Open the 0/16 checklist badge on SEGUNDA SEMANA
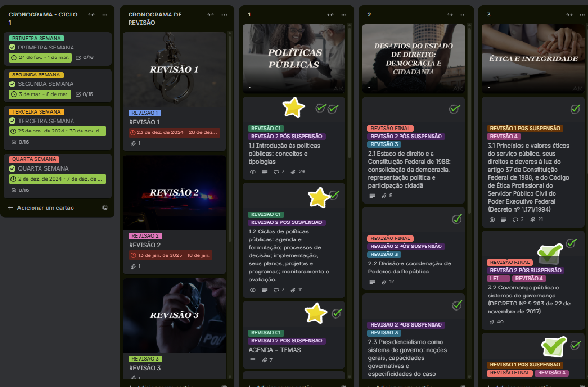The height and width of the screenshot is (387, 588). click(85, 94)
